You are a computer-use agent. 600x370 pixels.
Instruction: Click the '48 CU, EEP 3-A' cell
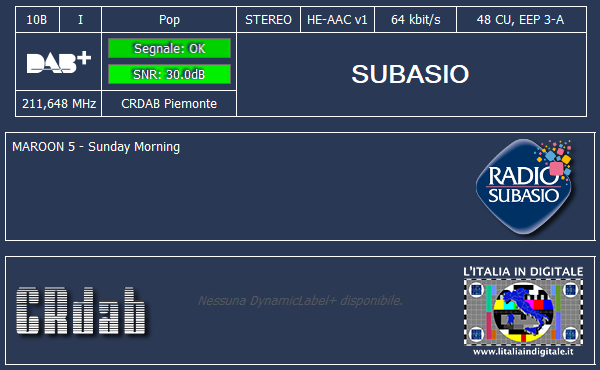[521, 20]
